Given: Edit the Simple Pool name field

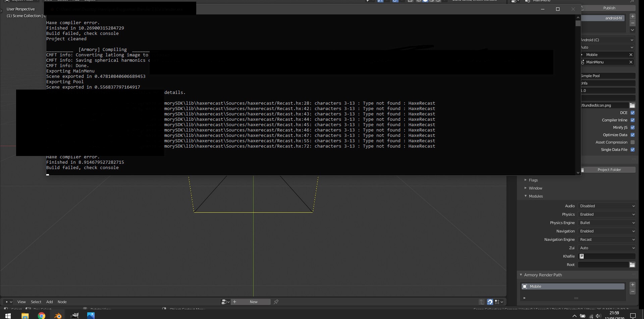Looking at the screenshot, I should (608, 76).
